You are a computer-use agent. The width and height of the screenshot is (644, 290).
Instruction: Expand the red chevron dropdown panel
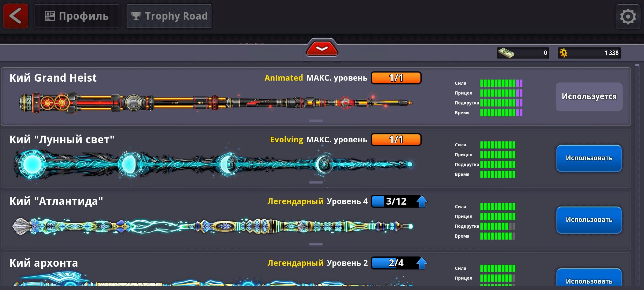[322, 48]
